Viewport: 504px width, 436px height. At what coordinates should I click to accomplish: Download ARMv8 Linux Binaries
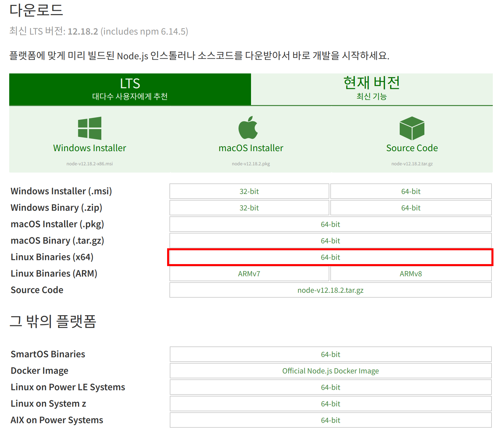pos(411,274)
